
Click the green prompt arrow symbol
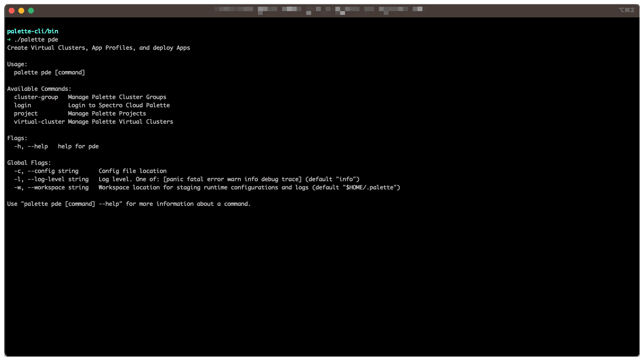click(x=9, y=40)
